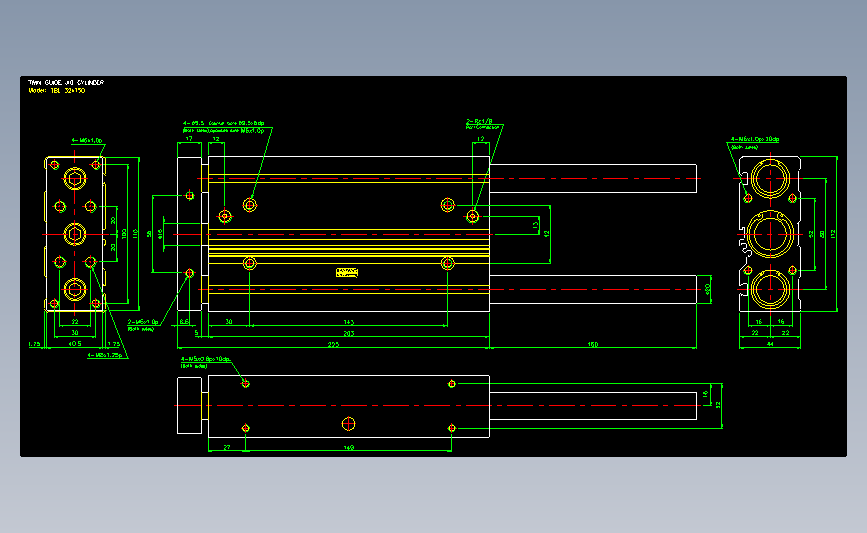Select the '4-M6x1.0p' callout above the left end view
The height and width of the screenshot is (533, 867).
[87, 140]
